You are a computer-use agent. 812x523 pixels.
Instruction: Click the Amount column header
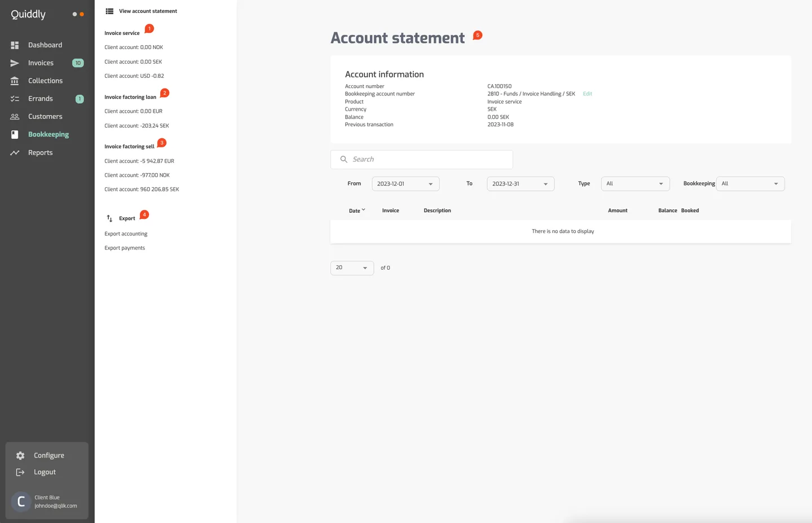coord(617,210)
